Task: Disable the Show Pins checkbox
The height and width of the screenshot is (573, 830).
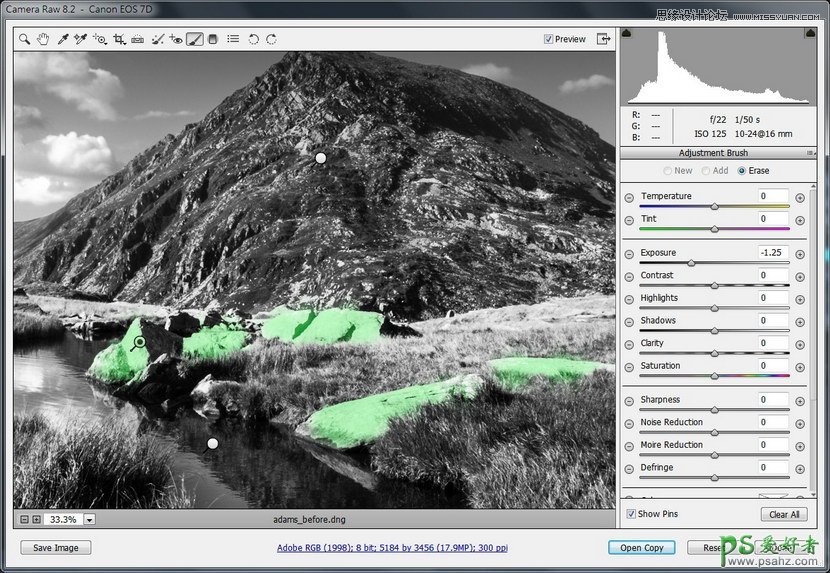Action: (630, 514)
